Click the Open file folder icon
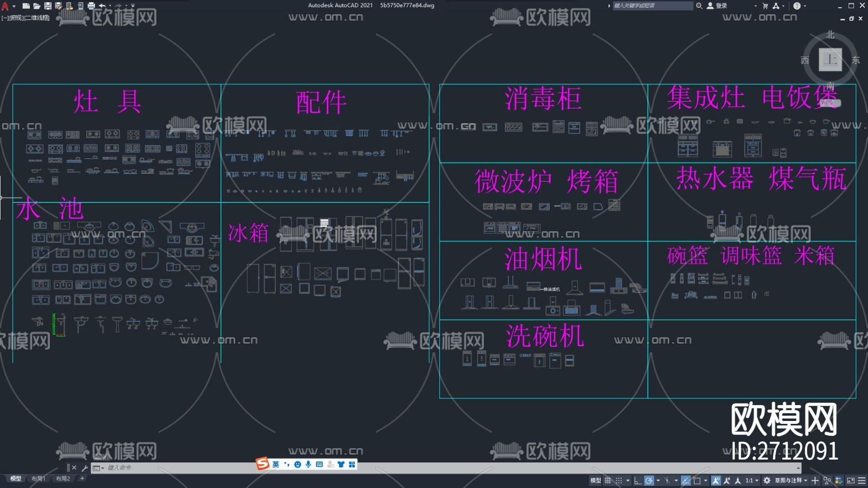Image resolution: width=868 pixels, height=488 pixels. tap(37, 5)
